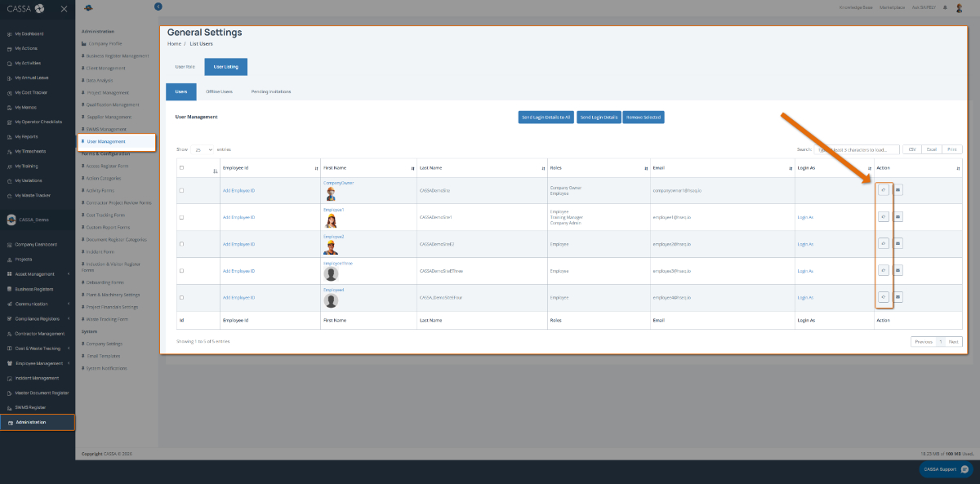
Task: Tick the select-all checkbox in the table header
Action: tap(181, 168)
